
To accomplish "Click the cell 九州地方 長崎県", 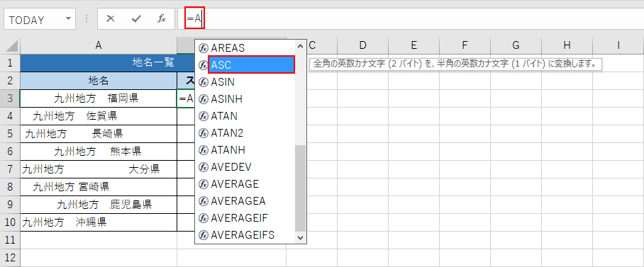I will click(99, 134).
